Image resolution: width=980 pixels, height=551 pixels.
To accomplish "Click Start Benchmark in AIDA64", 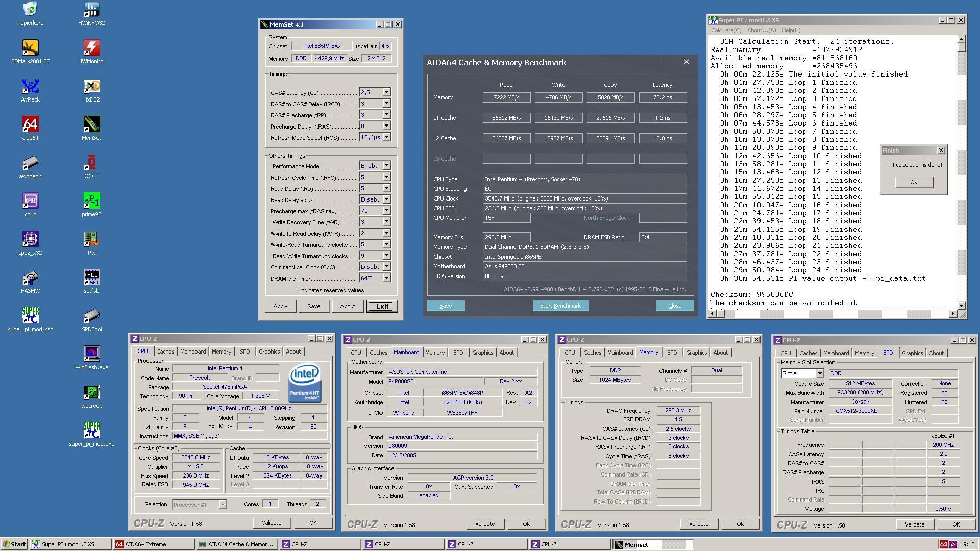I will (560, 306).
